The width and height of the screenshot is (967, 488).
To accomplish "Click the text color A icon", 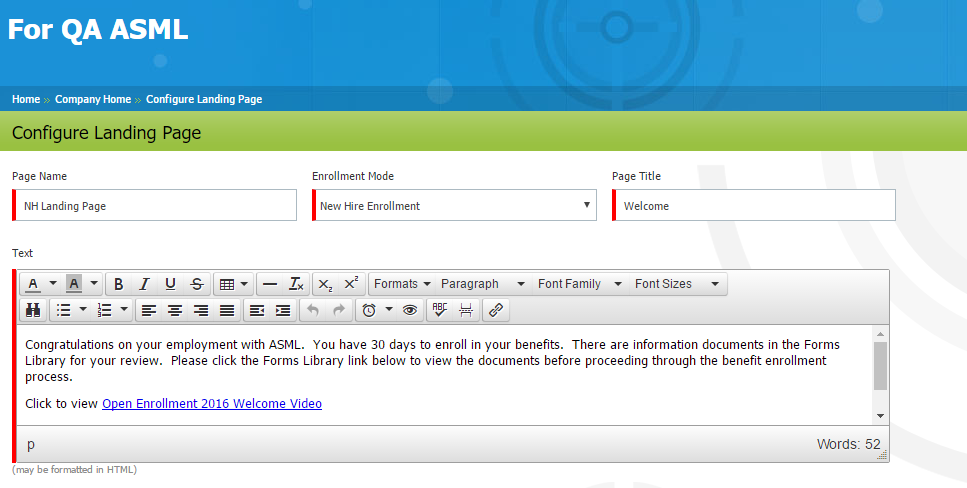I will tap(33, 284).
